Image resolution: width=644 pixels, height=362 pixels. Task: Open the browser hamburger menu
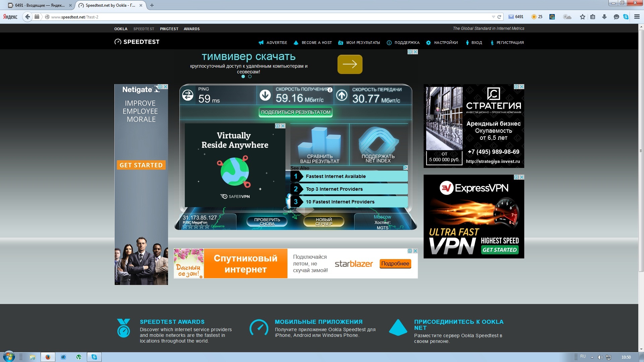pos(637,17)
